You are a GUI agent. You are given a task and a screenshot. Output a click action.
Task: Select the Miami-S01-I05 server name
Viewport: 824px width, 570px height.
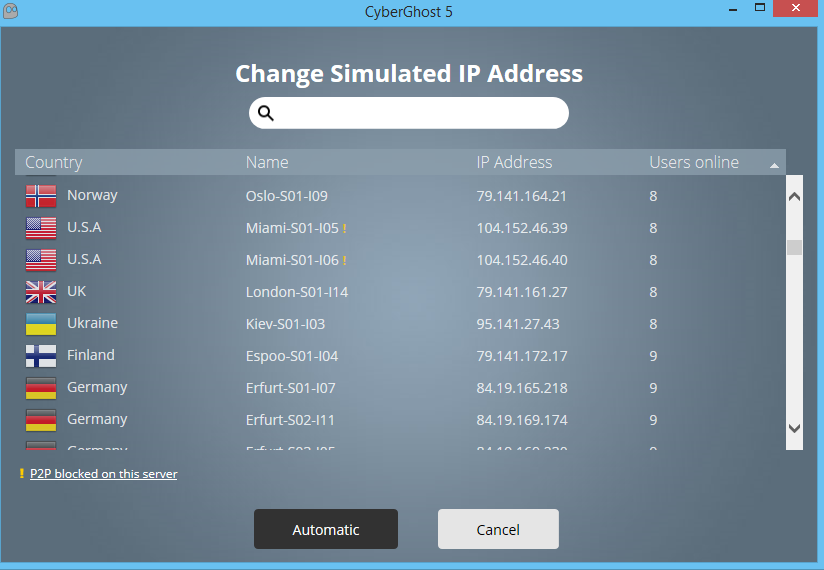(x=292, y=229)
